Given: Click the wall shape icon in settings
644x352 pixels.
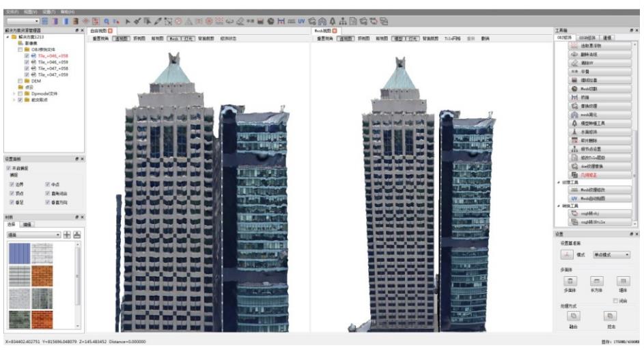Looking at the screenshot, I should [x=623, y=282].
